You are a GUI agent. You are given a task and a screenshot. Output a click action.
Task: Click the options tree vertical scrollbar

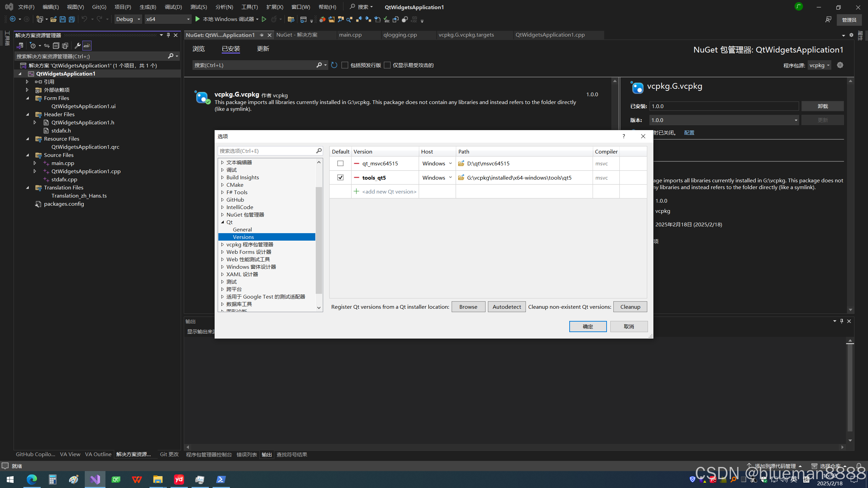(319, 240)
